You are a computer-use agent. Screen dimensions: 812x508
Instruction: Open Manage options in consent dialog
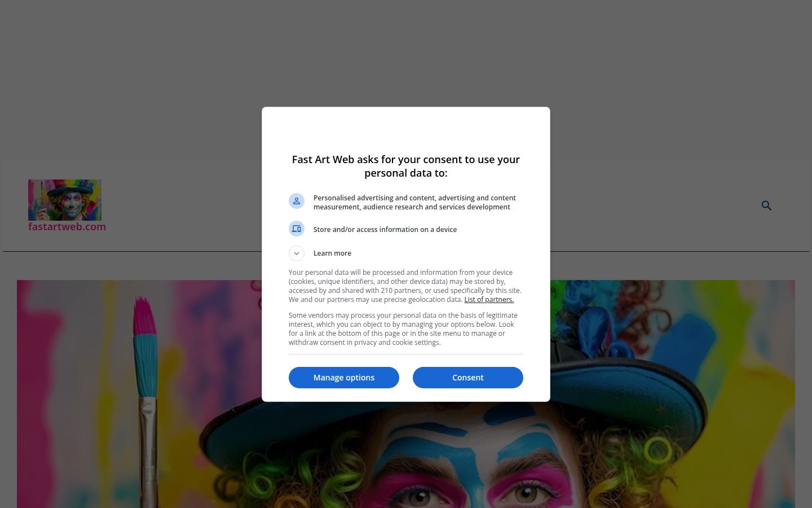coord(344,378)
